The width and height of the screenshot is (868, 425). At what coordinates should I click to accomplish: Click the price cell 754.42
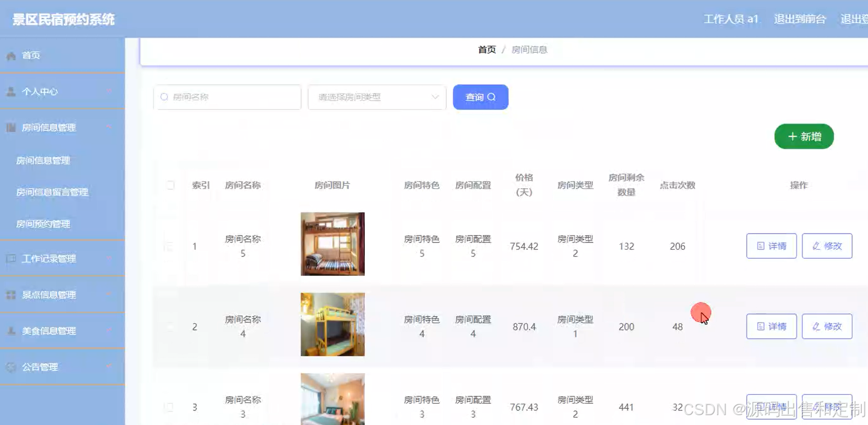524,246
